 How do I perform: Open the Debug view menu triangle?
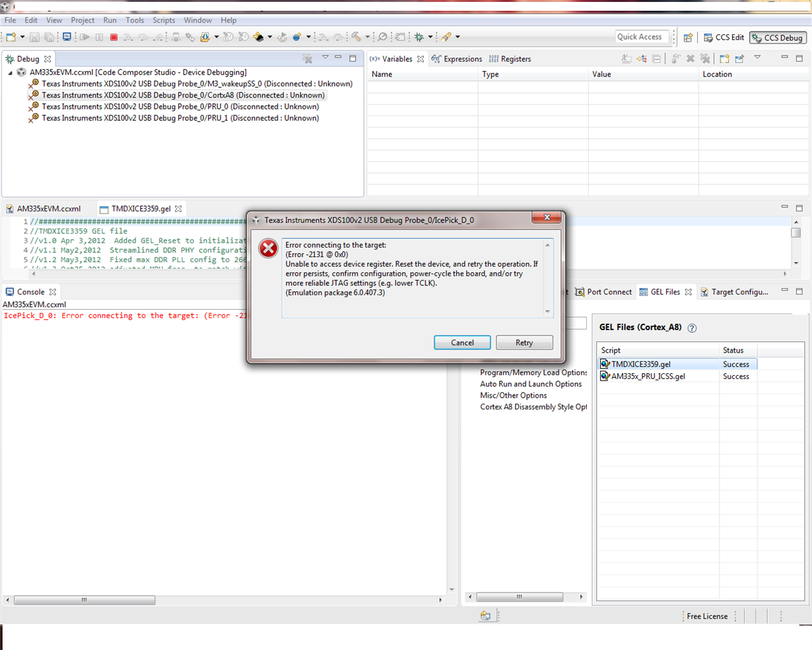click(x=325, y=57)
